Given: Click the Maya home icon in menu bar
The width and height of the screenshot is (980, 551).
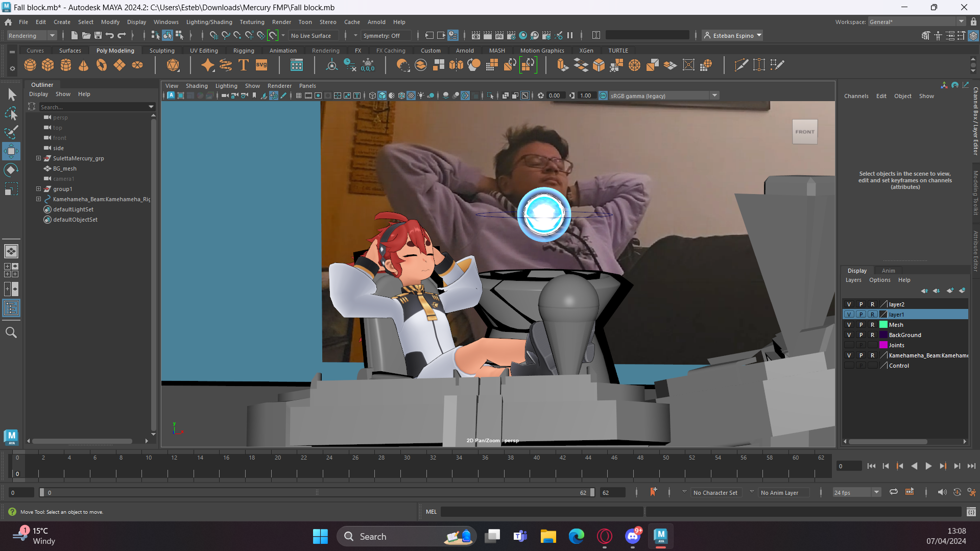Looking at the screenshot, I should tap(8, 22).
